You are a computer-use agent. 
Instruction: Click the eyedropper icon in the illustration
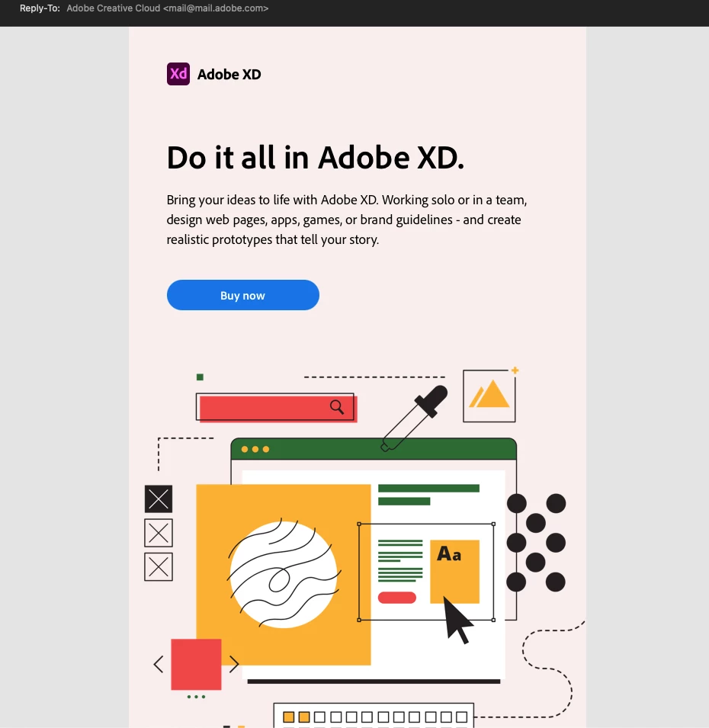[x=414, y=418]
